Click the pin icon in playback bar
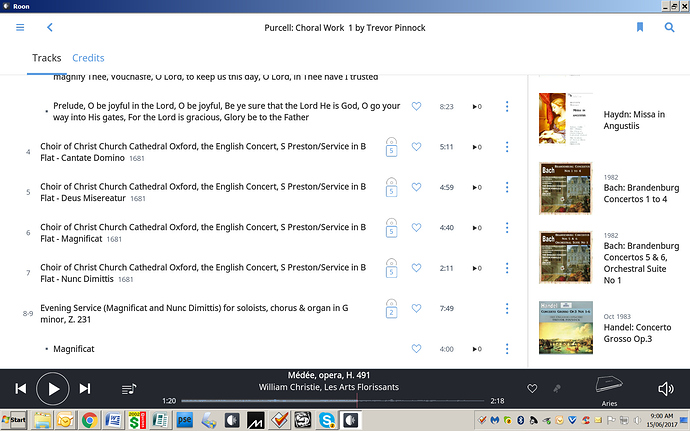The width and height of the screenshot is (690, 431). click(x=557, y=388)
